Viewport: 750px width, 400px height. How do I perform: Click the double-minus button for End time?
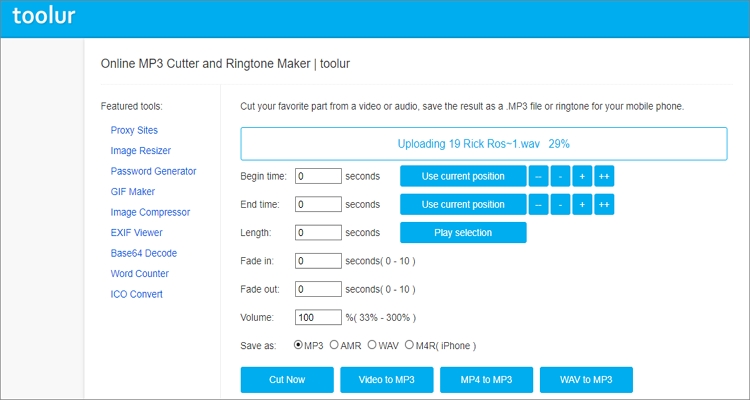pyautogui.click(x=539, y=204)
